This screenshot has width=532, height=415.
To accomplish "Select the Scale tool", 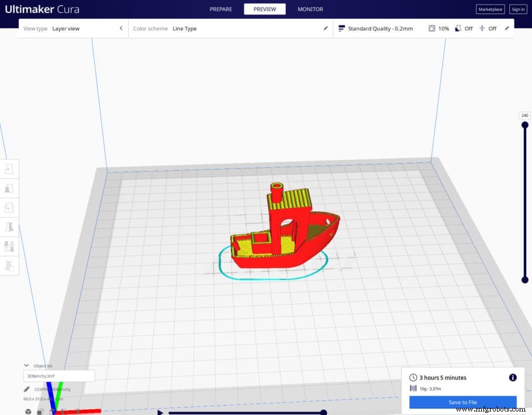I will tap(9, 188).
